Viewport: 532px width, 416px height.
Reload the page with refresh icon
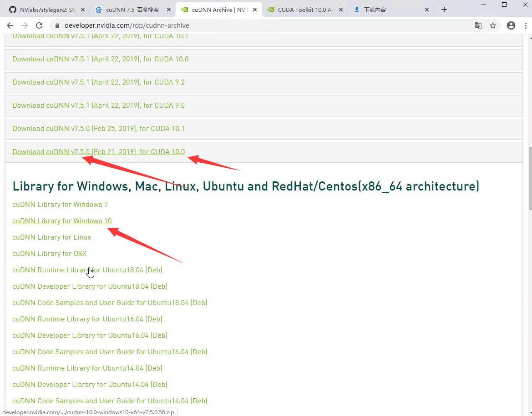(x=39, y=25)
